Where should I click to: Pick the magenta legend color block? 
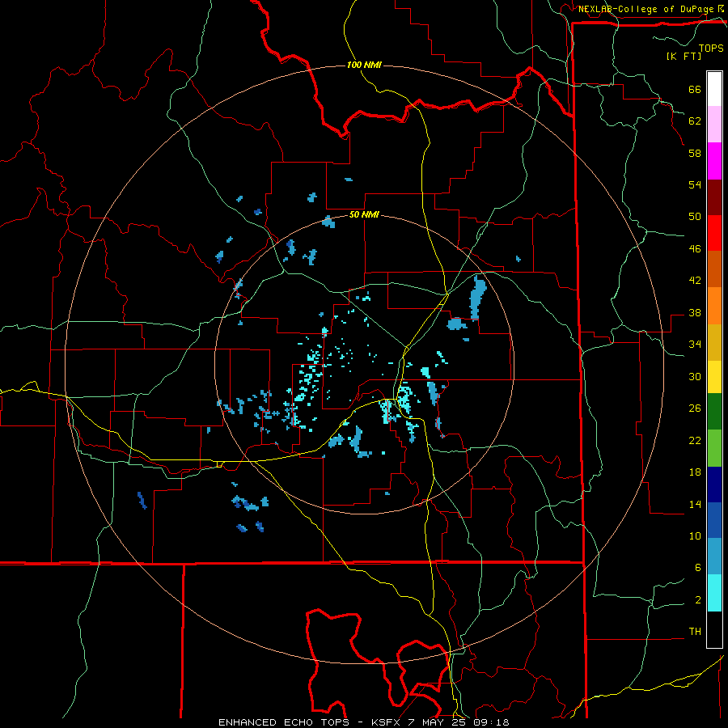coord(714,161)
